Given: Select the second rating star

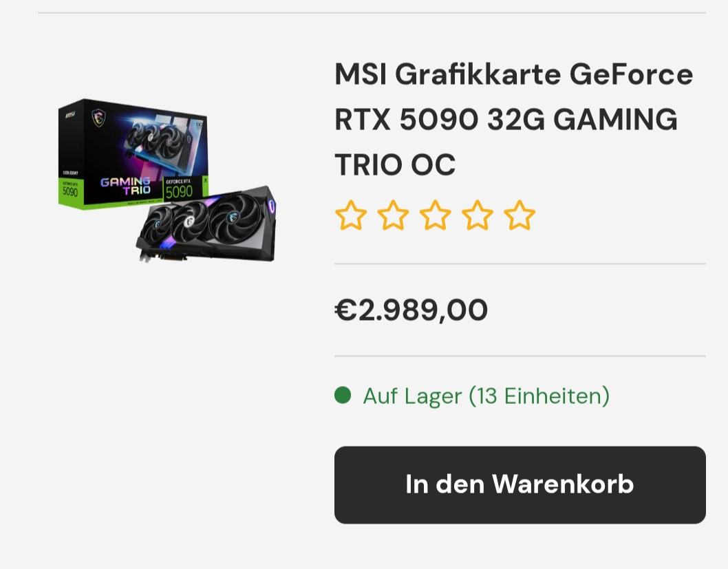Looking at the screenshot, I should point(394,215).
